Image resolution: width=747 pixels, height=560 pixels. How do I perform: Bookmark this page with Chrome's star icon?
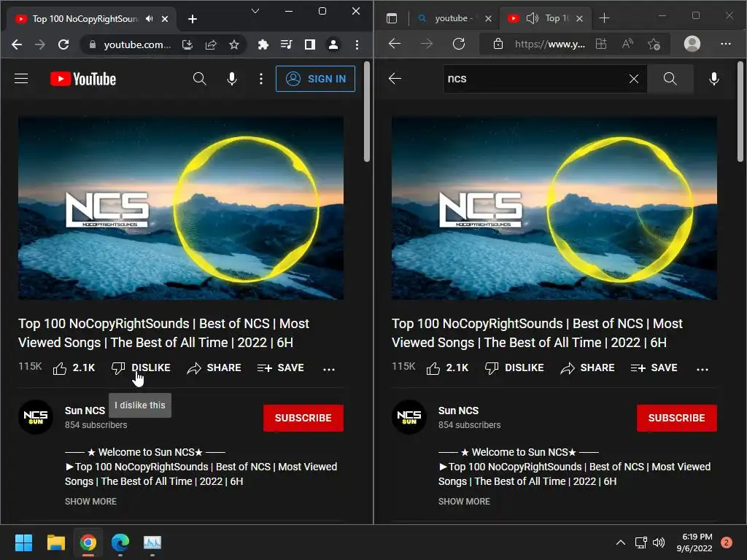click(x=234, y=44)
